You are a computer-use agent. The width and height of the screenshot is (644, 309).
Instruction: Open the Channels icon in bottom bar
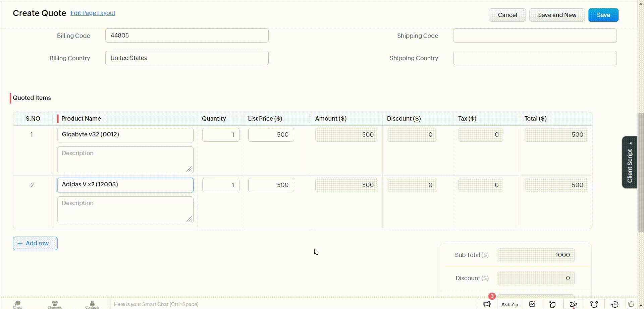click(x=55, y=304)
